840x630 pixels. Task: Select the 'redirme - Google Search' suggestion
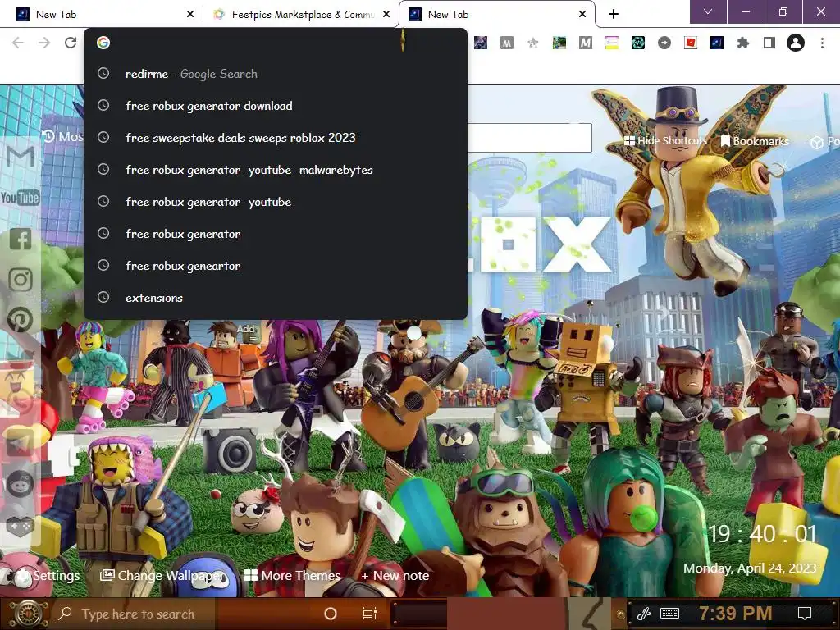pyautogui.click(x=276, y=74)
